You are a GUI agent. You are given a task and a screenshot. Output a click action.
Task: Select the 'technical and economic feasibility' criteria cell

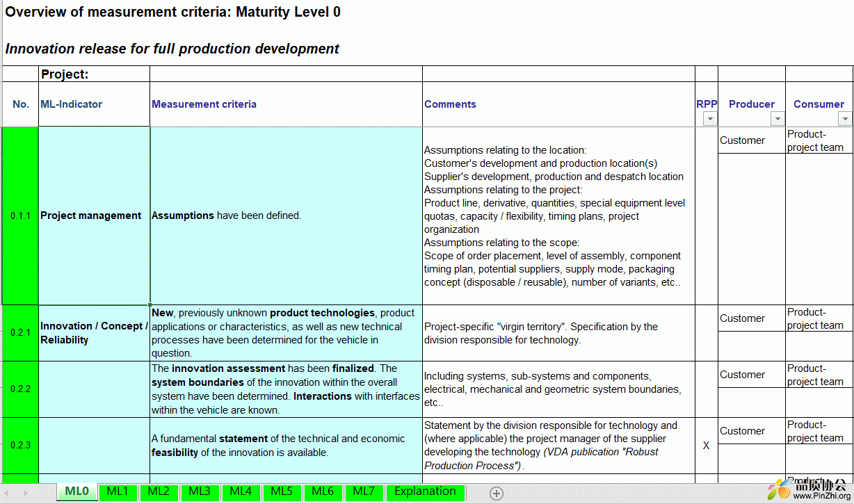(x=286, y=446)
